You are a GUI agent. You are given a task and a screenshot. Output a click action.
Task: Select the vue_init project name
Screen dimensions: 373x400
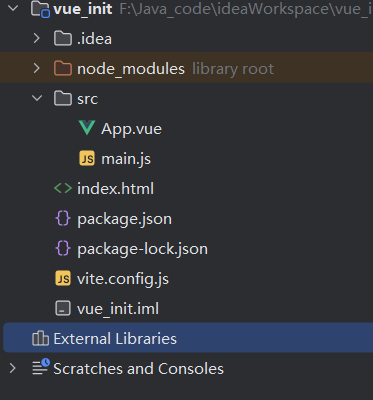coord(83,9)
